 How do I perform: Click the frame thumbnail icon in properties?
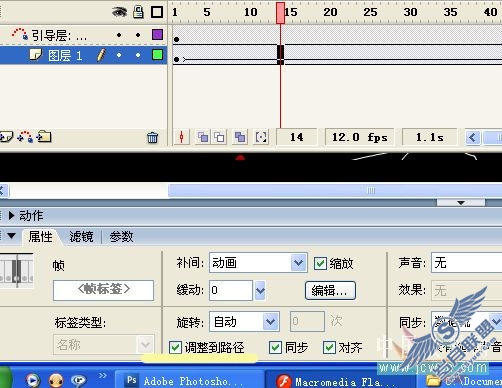click(x=17, y=271)
